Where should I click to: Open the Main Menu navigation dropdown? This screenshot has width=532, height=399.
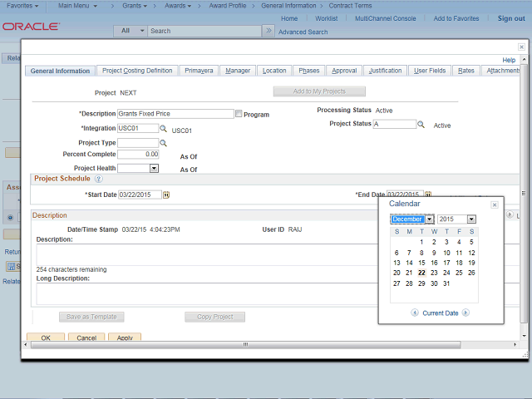[79, 6]
